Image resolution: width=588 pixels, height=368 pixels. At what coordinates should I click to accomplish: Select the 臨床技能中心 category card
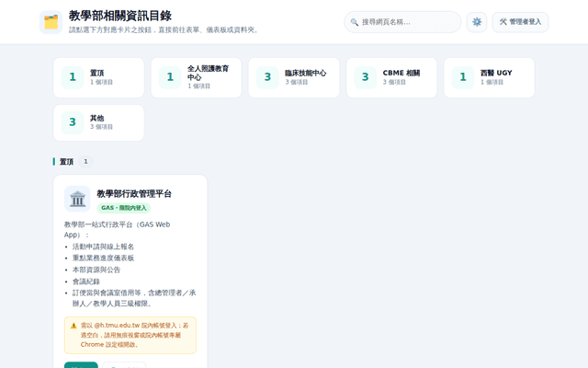pos(294,77)
